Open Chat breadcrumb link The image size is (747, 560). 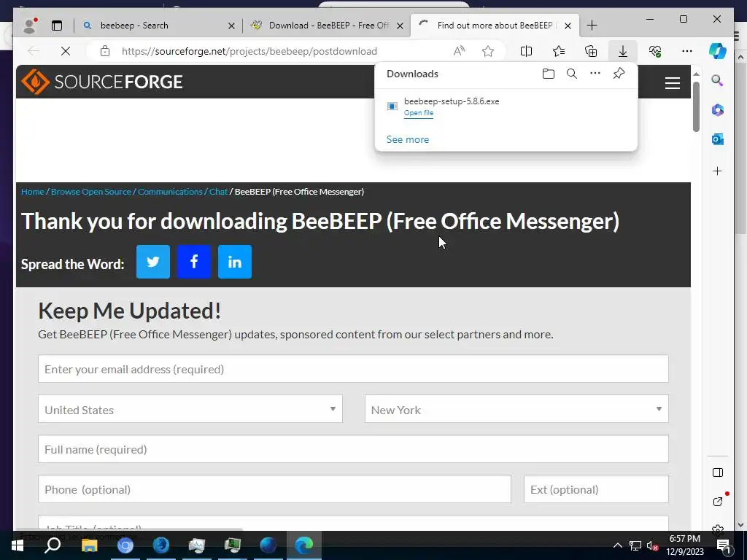(x=218, y=192)
